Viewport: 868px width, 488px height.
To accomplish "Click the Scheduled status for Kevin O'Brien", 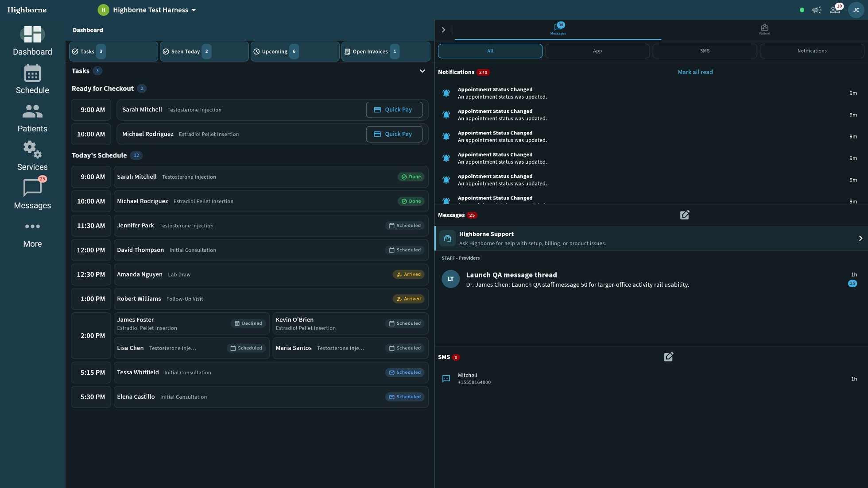I will click(405, 323).
